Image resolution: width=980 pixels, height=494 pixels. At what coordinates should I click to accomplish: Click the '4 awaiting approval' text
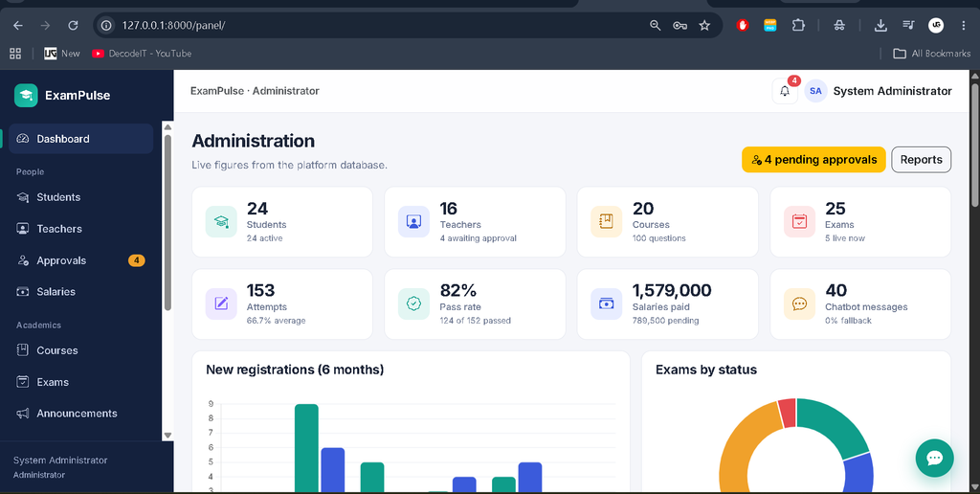click(x=479, y=238)
